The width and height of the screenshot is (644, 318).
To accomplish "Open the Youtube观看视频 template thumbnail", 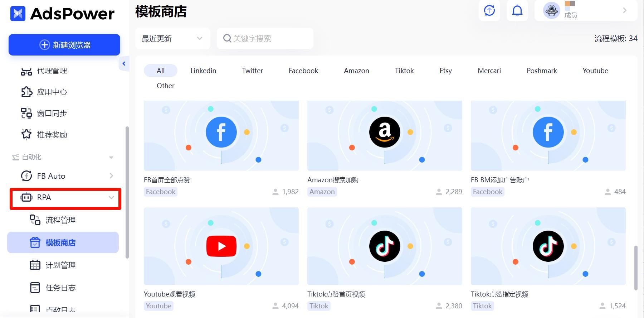I will pyautogui.click(x=221, y=246).
